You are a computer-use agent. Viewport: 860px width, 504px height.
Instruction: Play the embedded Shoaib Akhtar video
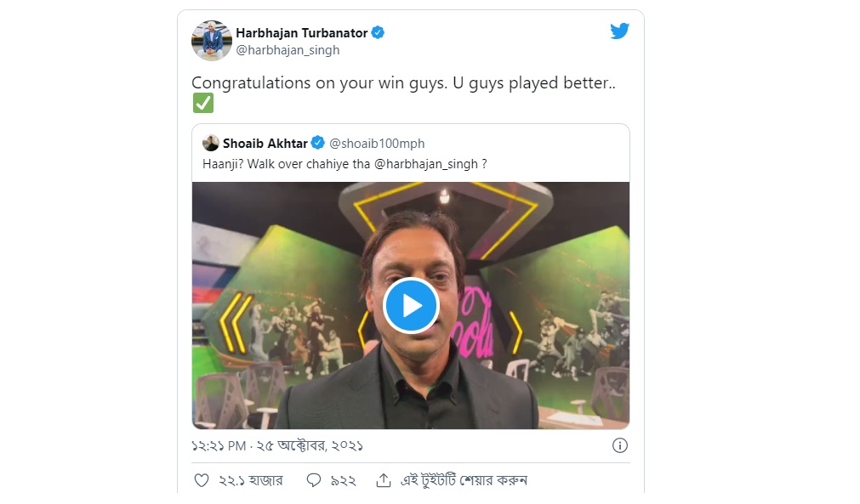[x=411, y=306]
